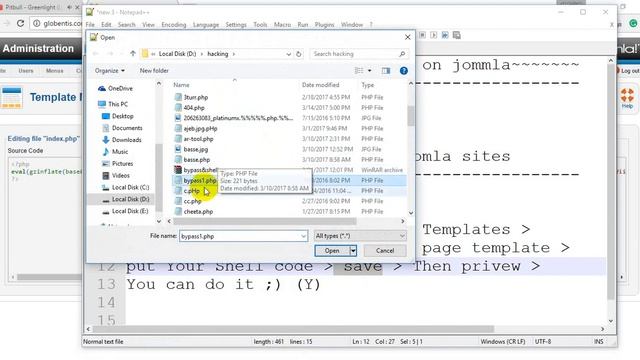Open Notepad++ Plugins menu
The image size is (640, 360).
[324, 24]
